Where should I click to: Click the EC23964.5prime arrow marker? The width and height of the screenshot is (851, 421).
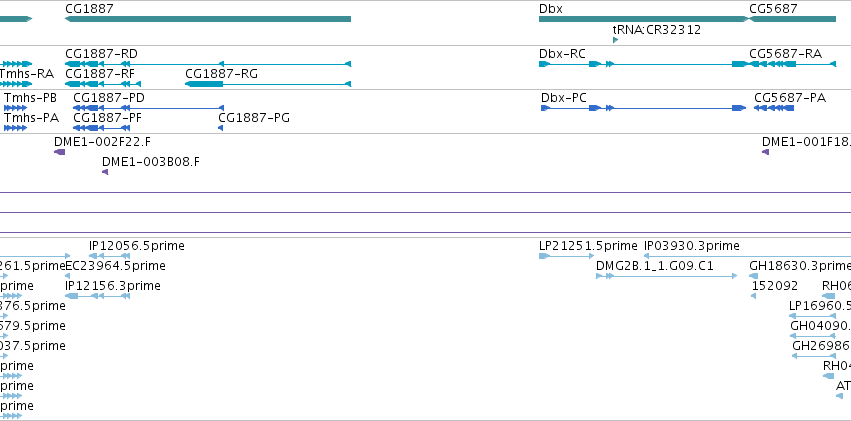click(x=67, y=276)
